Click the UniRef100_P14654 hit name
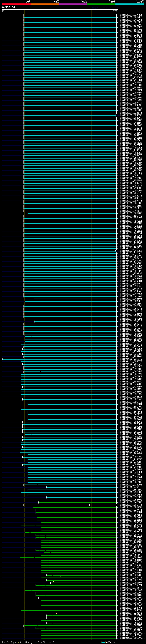146x644 pixels. pos(131,314)
